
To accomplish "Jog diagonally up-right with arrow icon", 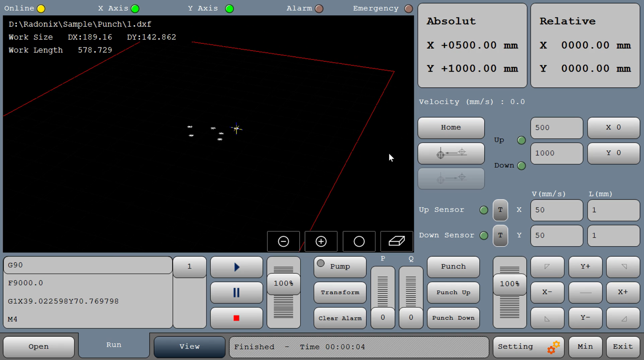I will point(623,267).
